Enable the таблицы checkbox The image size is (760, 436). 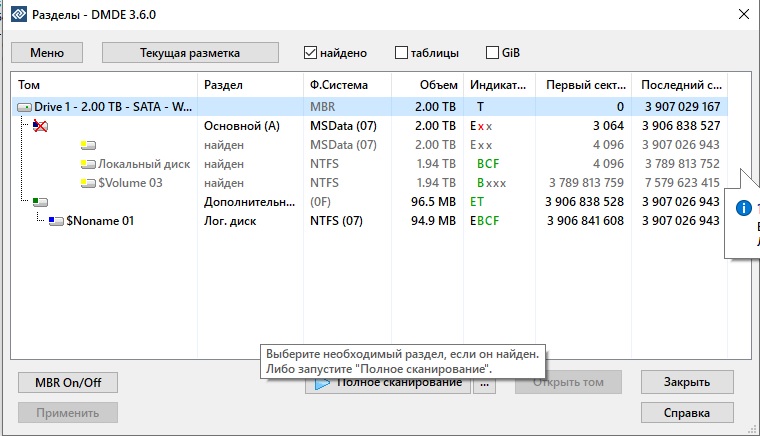(402, 52)
